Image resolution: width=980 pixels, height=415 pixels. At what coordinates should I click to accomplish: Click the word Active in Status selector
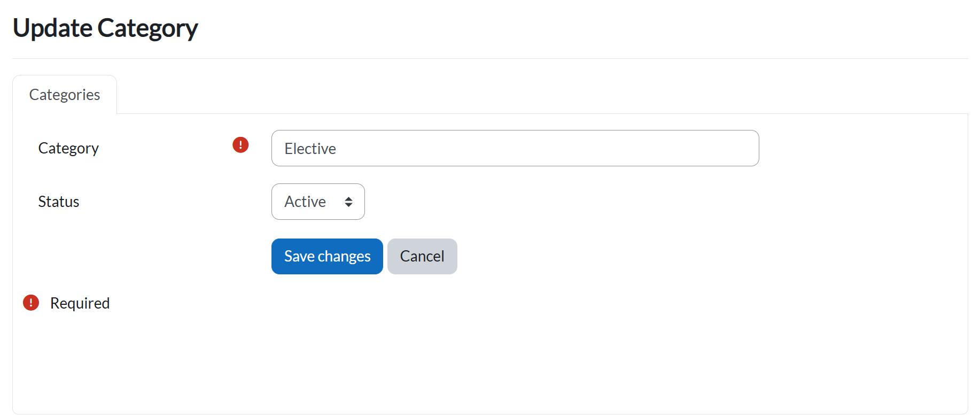pyautogui.click(x=305, y=202)
